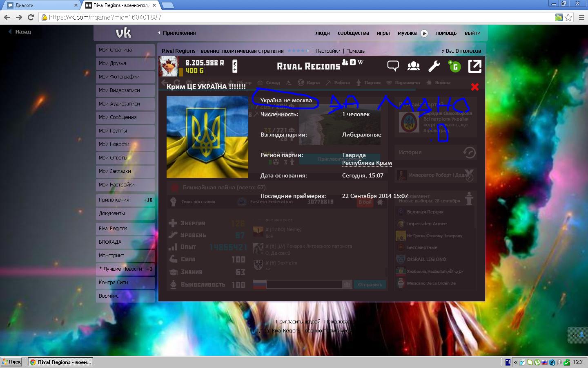Open Мои Закладки in sidebar
The image size is (588, 368).
(125, 171)
